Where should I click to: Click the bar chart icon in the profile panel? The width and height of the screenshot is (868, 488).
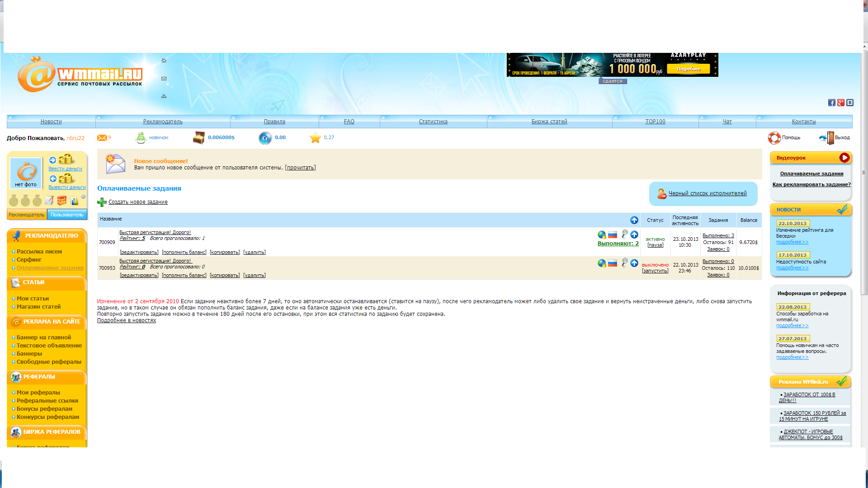[x=74, y=200]
